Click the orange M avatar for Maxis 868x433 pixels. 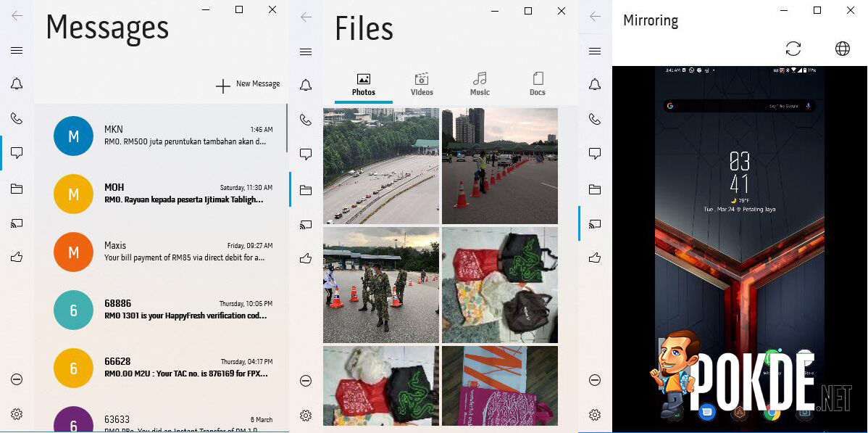coord(74,252)
